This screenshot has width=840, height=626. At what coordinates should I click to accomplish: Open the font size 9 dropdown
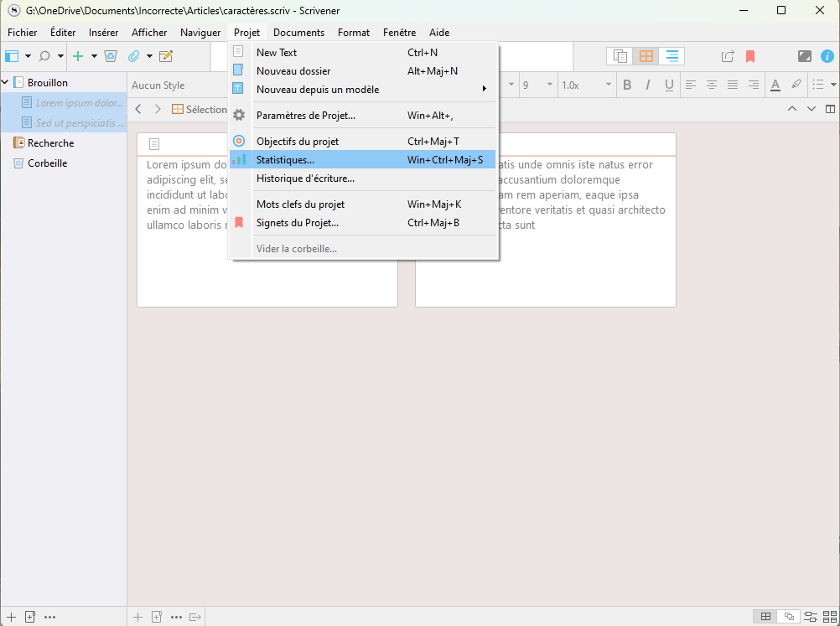(x=537, y=85)
